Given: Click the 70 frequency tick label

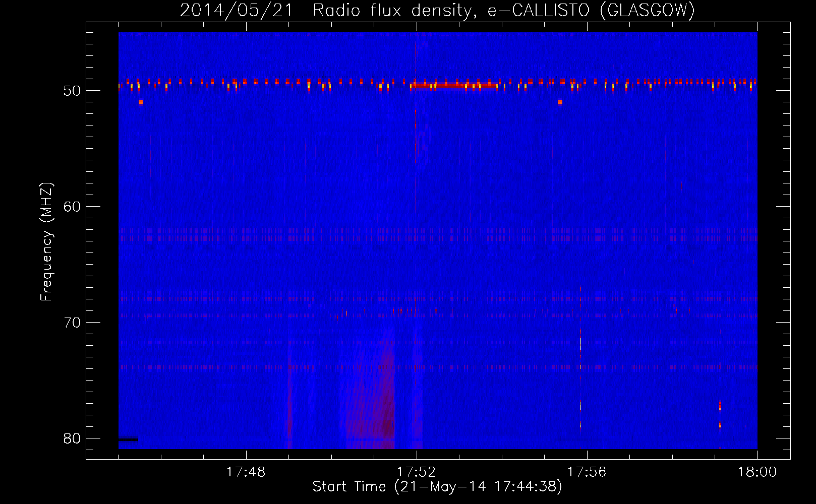Looking at the screenshot, I should (x=72, y=323).
